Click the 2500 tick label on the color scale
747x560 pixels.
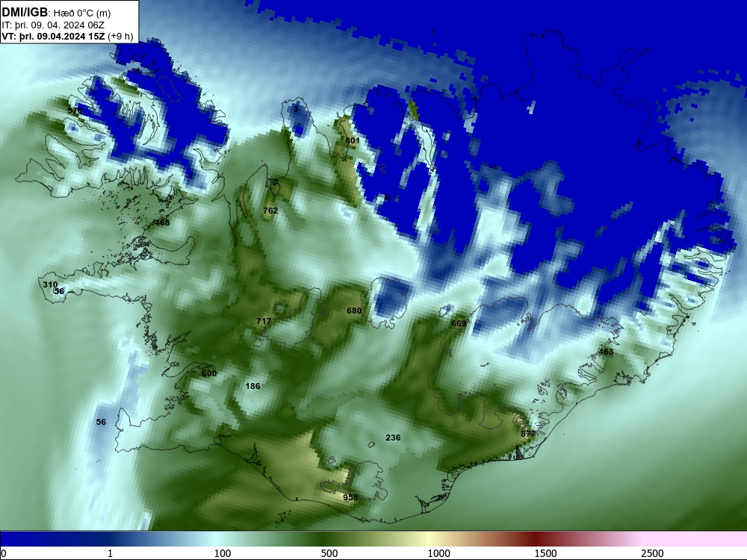click(x=652, y=553)
